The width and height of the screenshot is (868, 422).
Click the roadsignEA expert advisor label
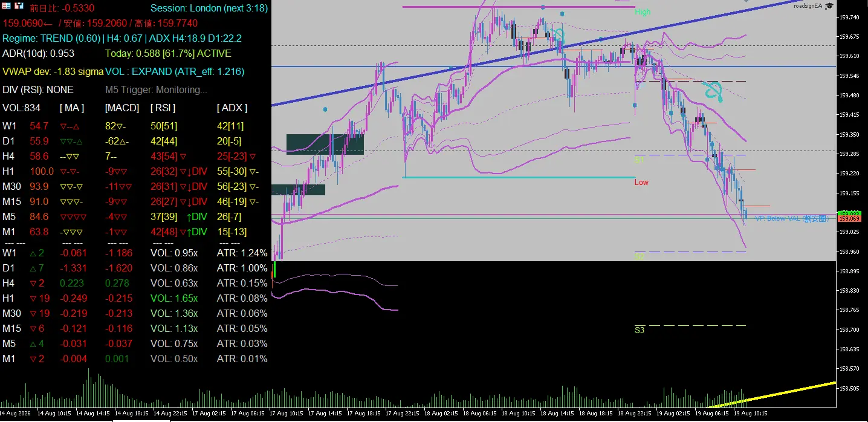(x=808, y=6)
